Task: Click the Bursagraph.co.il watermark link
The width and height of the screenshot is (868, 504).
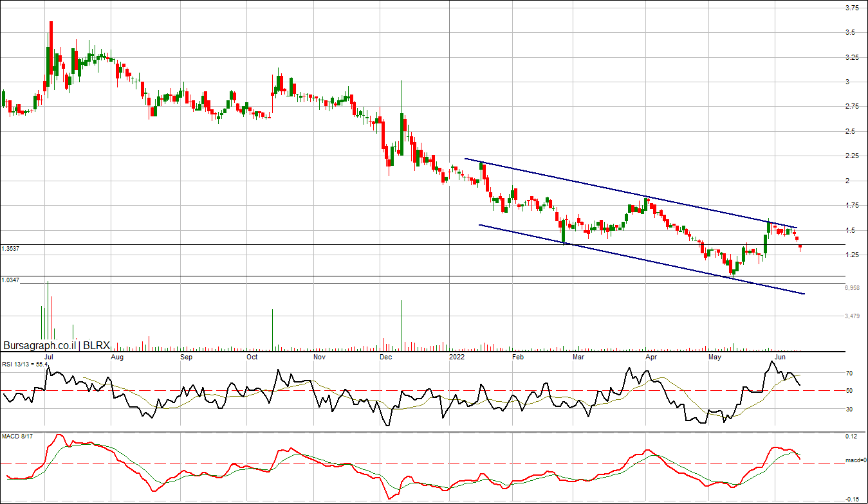Action: (40, 345)
